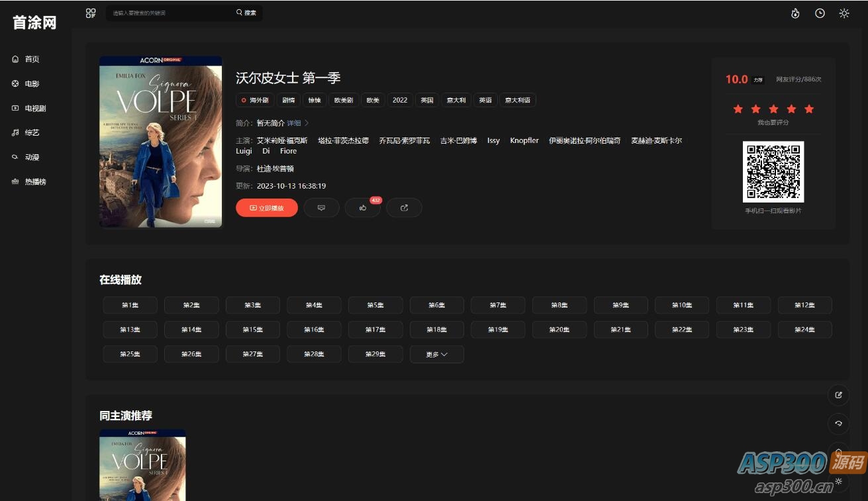Click the comment bubble icon
Viewport: 868px width, 501px height.
click(322, 207)
